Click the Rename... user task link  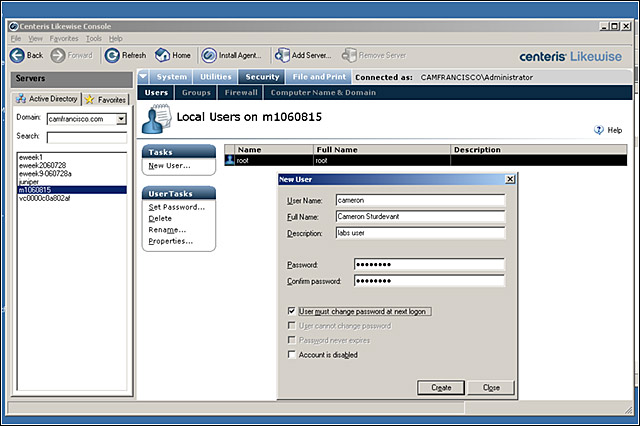[x=167, y=230]
